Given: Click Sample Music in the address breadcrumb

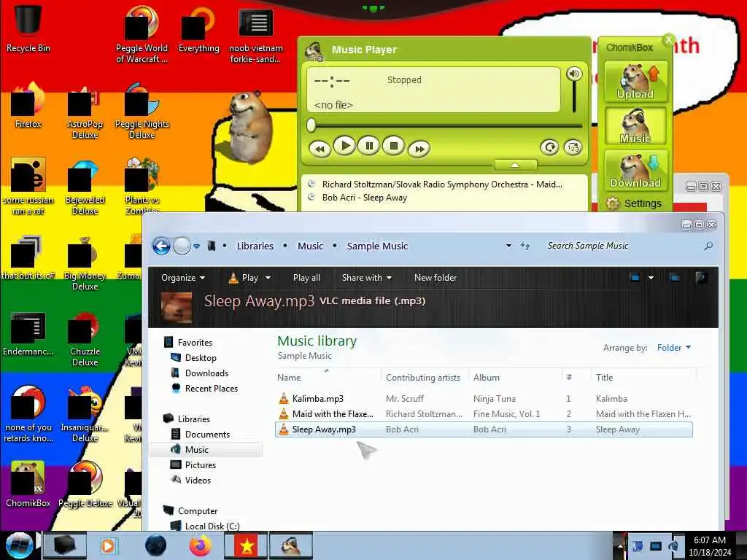Looking at the screenshot, I should pos(377,246).
